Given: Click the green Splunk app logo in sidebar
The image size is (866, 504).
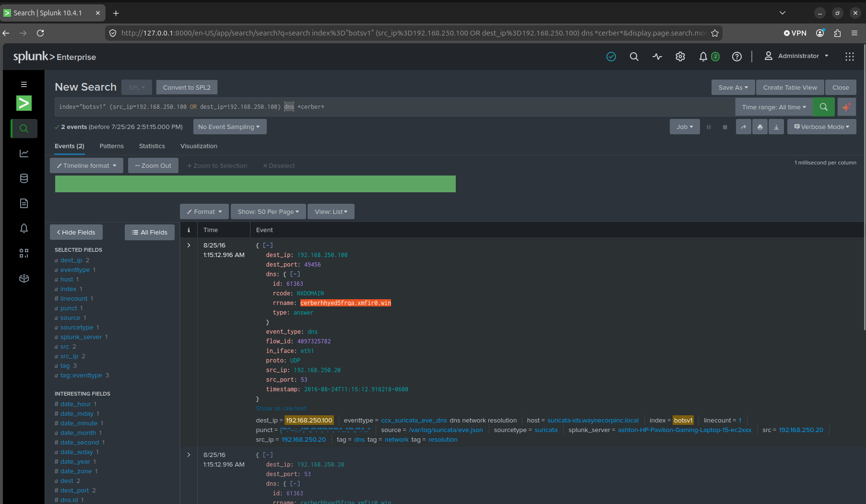Looking at the screenshot, I should pos(24,103).
